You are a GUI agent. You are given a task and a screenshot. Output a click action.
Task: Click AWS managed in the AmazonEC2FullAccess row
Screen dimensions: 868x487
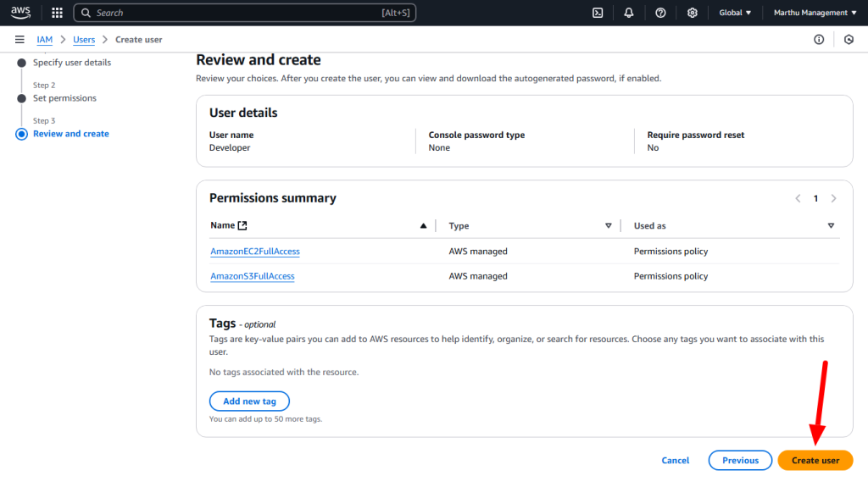pos(478,252)
